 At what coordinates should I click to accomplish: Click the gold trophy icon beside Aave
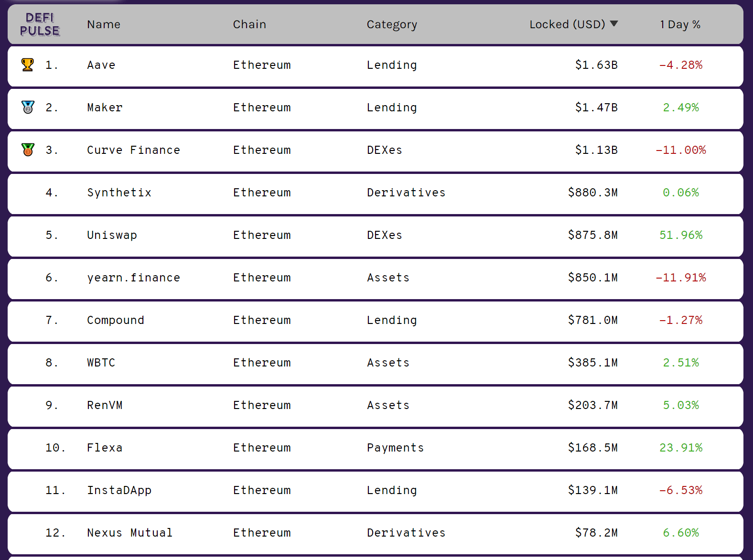(x=28, y=65)
